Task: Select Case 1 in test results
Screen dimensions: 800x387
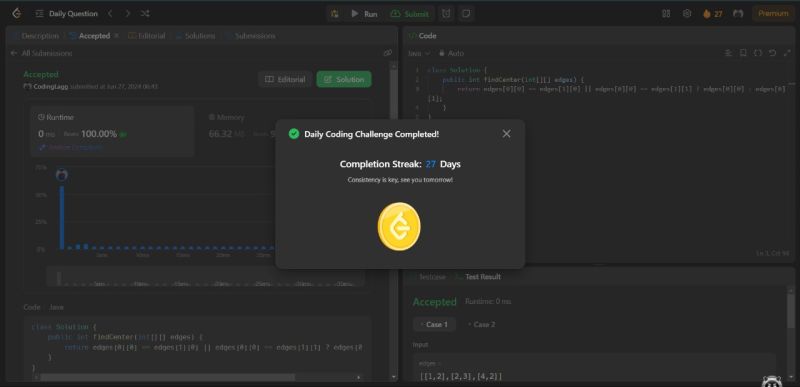Action: (x=434, y=324)
